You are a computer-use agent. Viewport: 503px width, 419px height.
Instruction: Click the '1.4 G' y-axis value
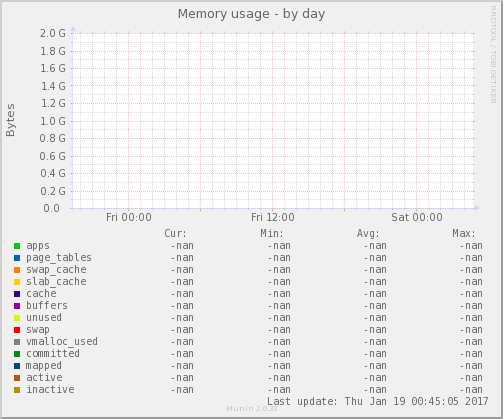pos(53,86)
